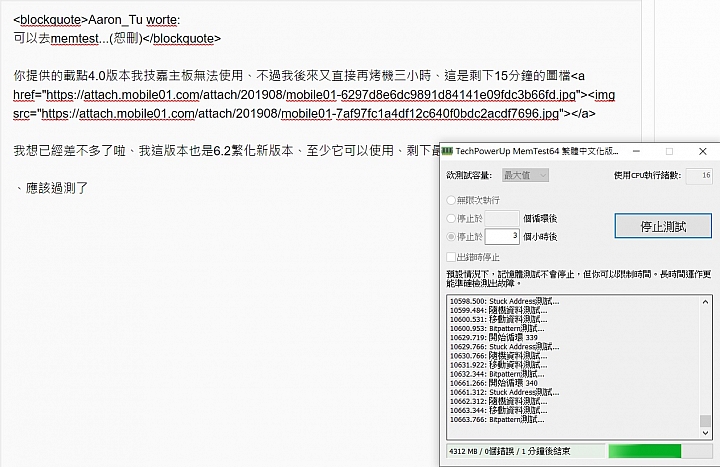This screenshot has height=467, width=720.
Task: Select log line 開始循環 339
Action: click(494, 338)
